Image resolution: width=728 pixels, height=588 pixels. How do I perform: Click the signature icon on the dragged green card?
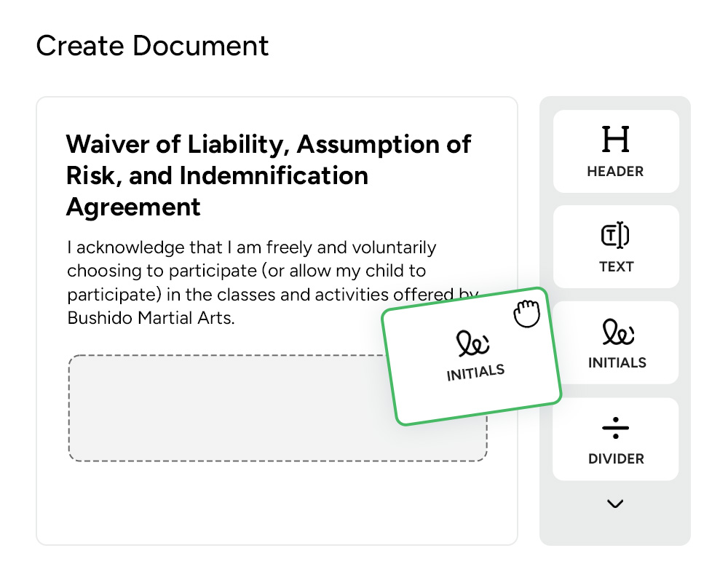pyautogui.click(x=472, y=341)
